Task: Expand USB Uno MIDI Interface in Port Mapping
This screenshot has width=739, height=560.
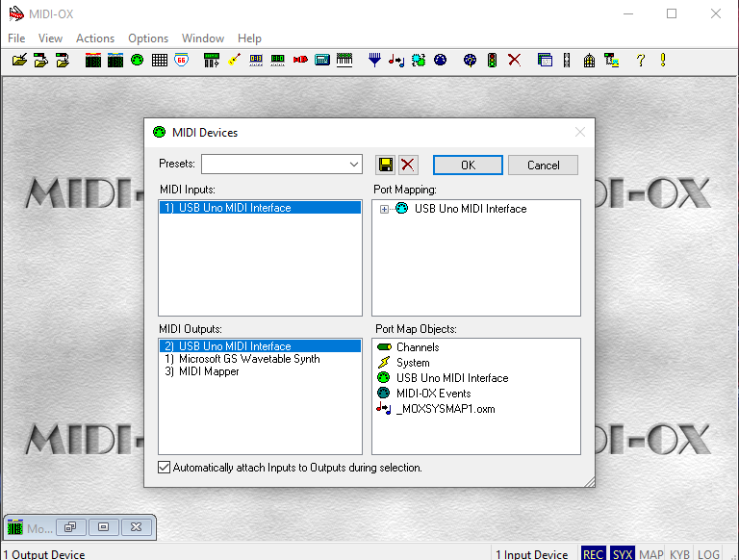Action: (x=384, y=210)
